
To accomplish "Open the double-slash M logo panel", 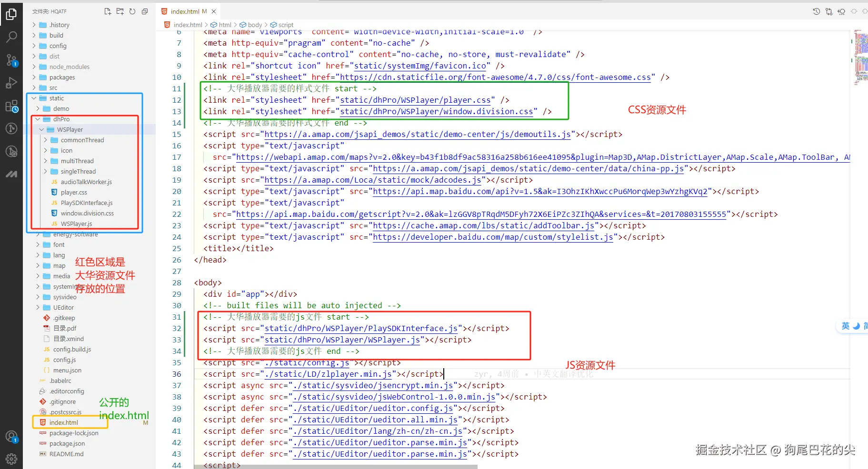I will (x=11, y=174).
